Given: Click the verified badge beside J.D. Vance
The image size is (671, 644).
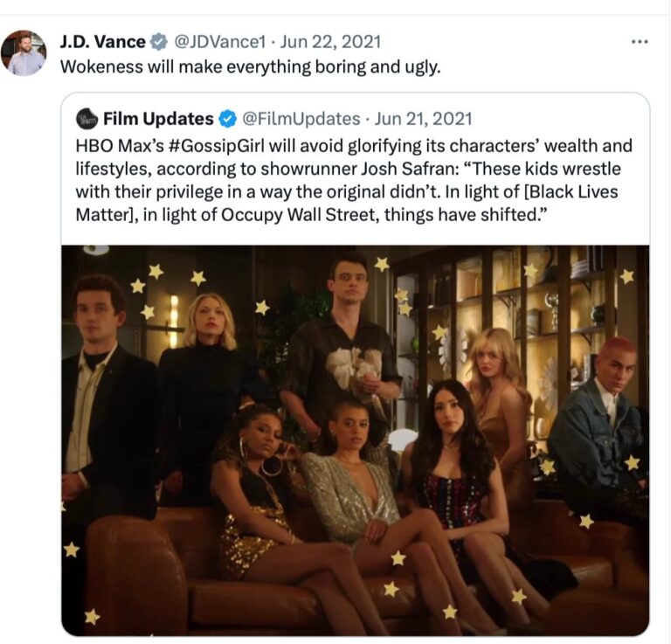Looking at the screenshot, I should tap(159, 42).
